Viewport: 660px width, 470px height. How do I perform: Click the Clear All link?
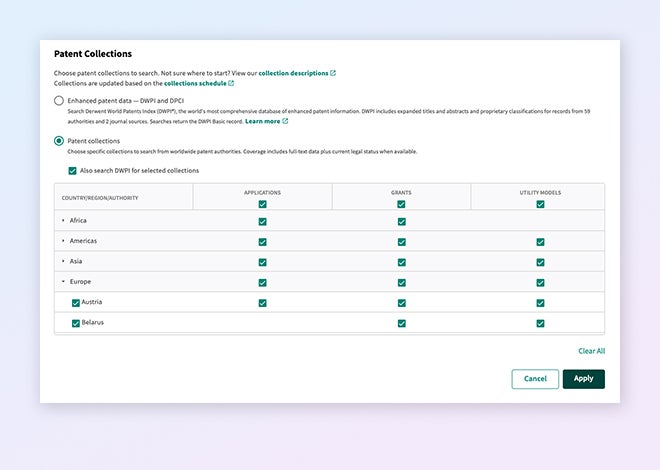point(591,351)
